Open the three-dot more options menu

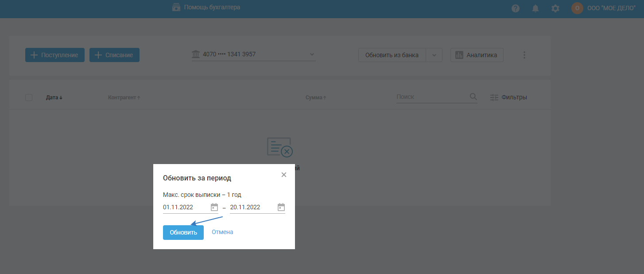pyautogui.click(x=524, y=55)
